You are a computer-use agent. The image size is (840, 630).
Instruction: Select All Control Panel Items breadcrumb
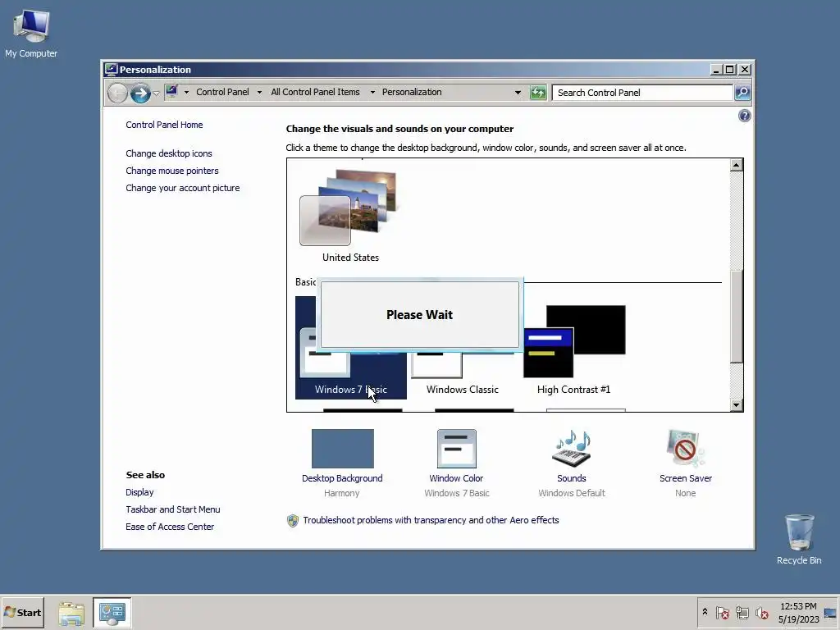(x=315, y=92)
